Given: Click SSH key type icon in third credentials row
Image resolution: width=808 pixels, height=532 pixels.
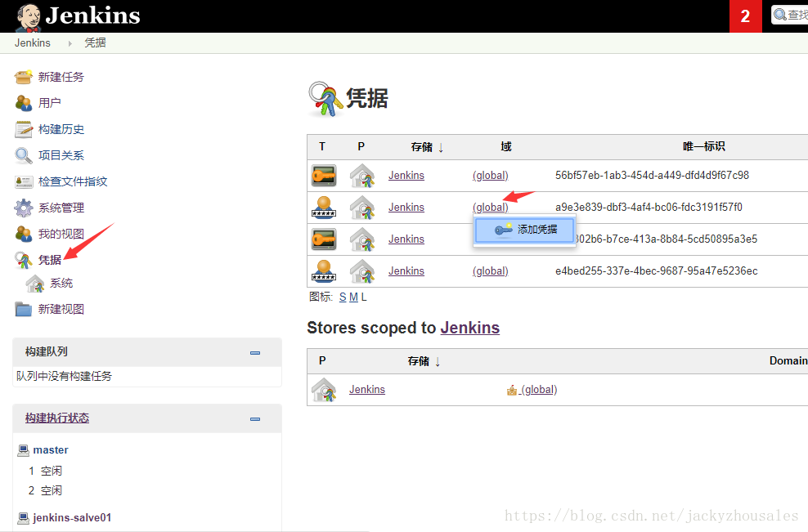Looking at the screenshot, I should click(x=324, y=239).
